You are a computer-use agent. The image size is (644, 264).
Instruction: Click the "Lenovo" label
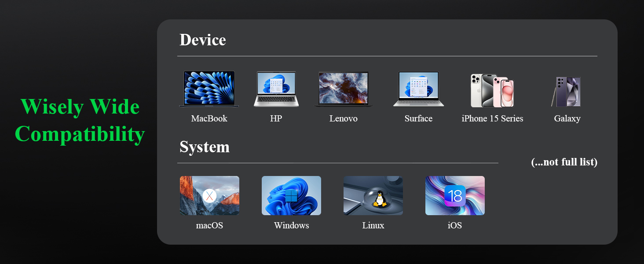click(x=344, y=119)
